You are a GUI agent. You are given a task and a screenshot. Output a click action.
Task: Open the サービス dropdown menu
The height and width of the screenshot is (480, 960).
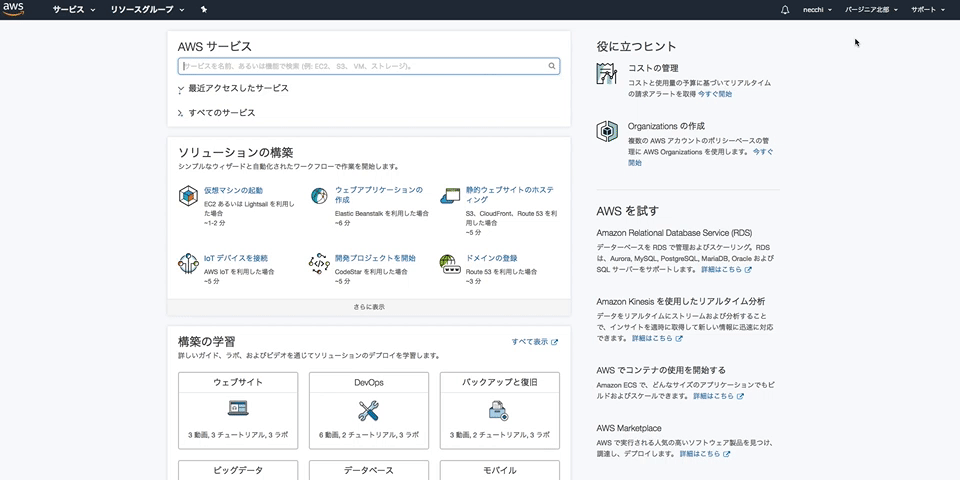[x=74, y=10]
